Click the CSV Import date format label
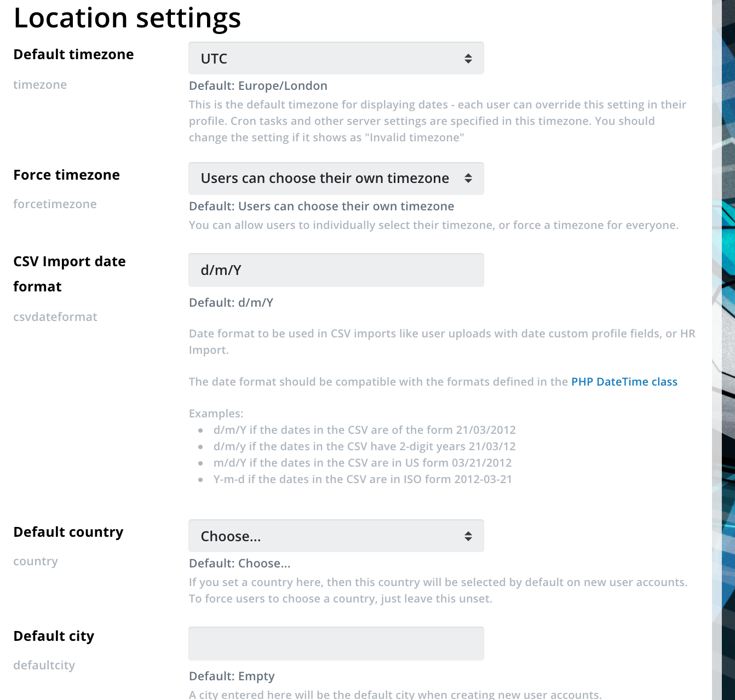The image size is (735, 700). 70,274
